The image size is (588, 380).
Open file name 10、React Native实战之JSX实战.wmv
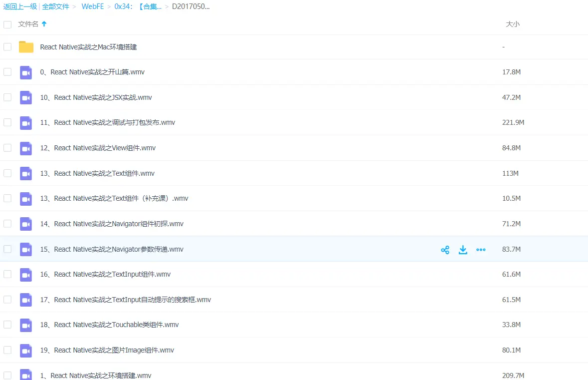point(96,97)
